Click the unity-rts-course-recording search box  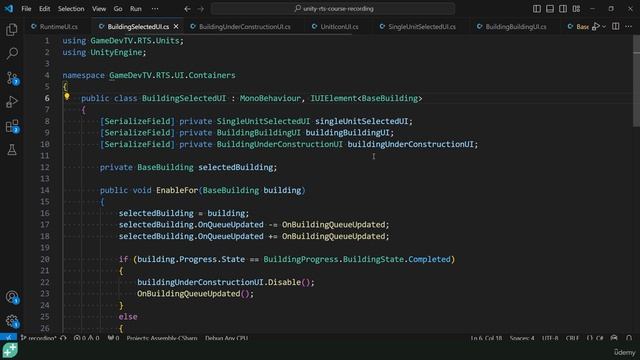(x=333, y=9)
